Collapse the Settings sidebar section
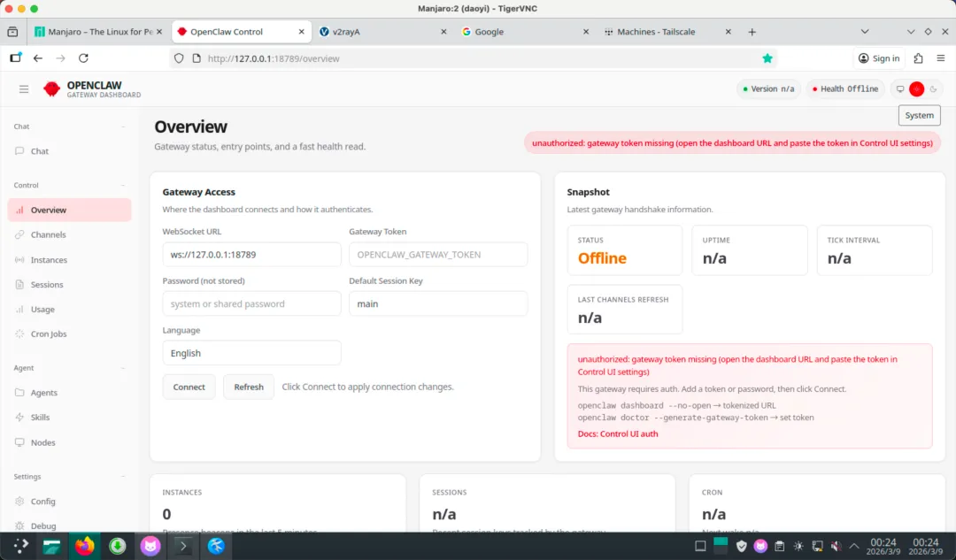Screen dimensions: 956x560 coord(70,477)
